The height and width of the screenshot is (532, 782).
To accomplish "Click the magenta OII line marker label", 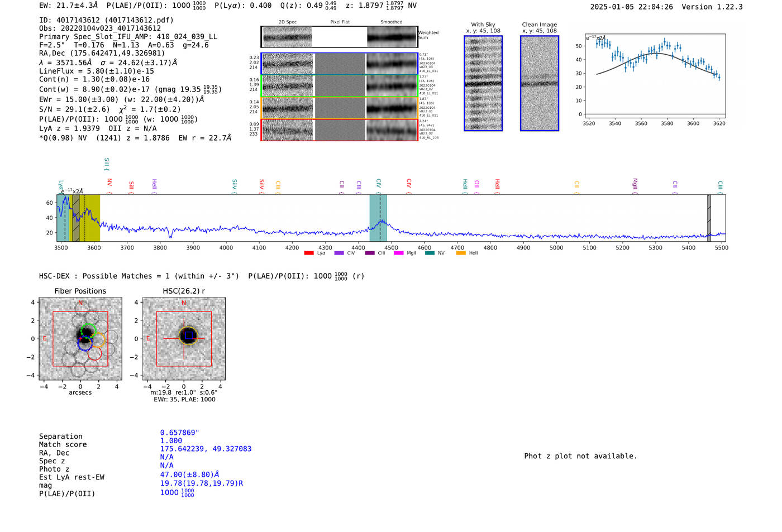I will point(476,187).
